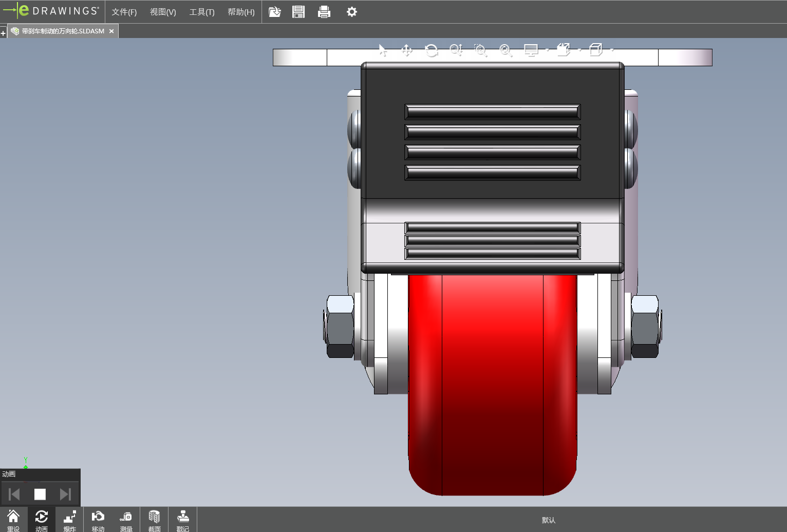
Task: Click the view orientation cube icon
Action: click(564, 50)
